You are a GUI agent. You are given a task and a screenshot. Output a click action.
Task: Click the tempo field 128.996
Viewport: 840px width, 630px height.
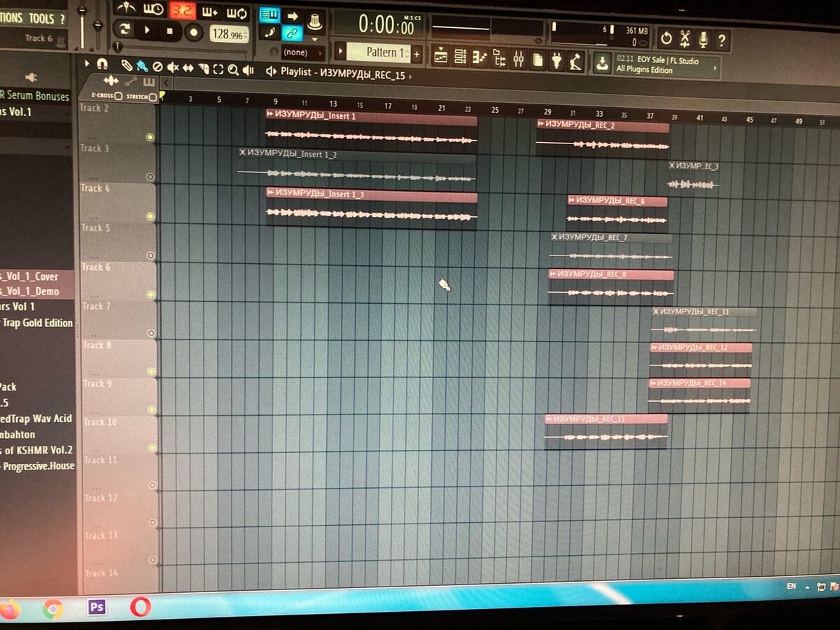(229, 34)
